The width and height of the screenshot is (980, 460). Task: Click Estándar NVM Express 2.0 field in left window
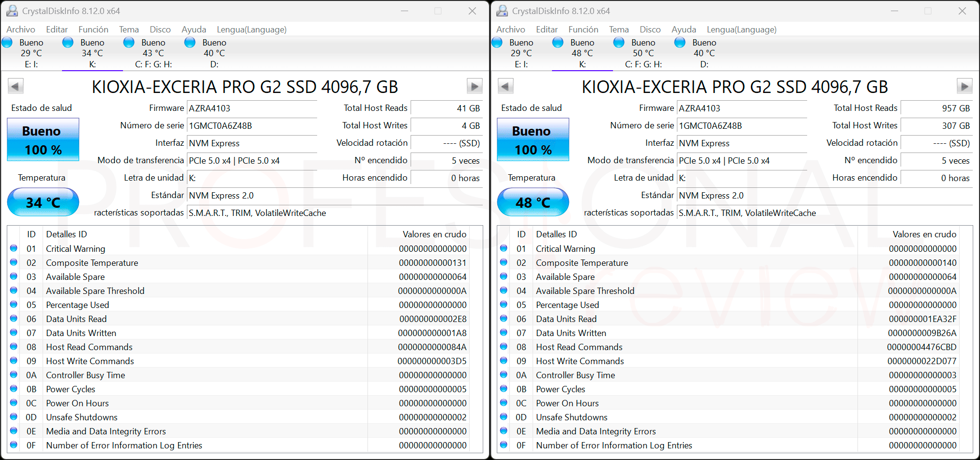pos(335,196)
